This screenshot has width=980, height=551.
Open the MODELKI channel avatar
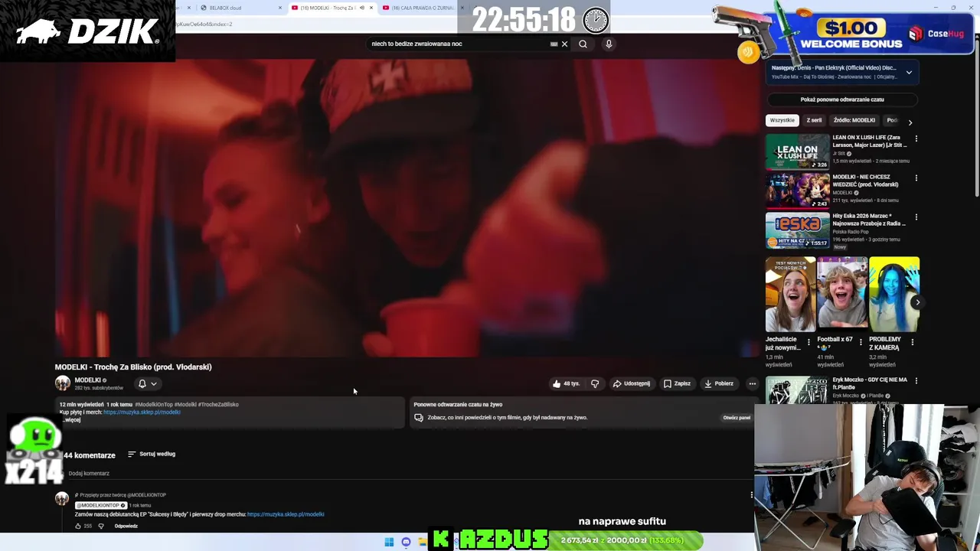click(62, 383)
